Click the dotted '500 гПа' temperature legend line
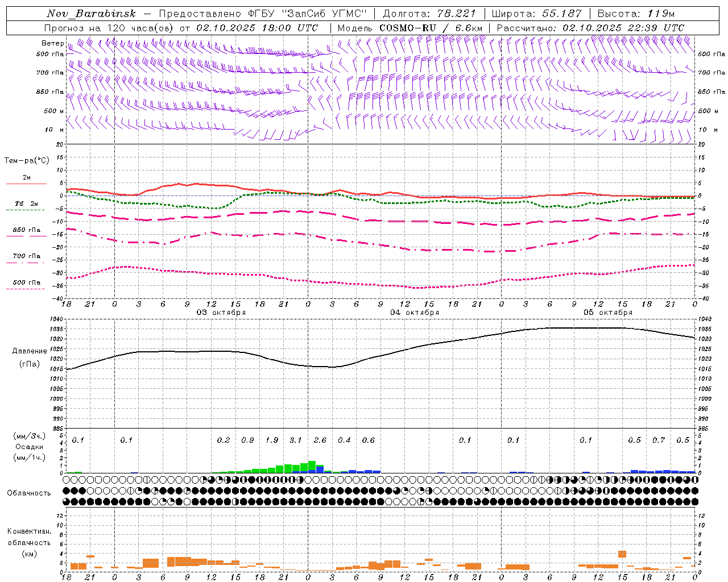728x582 pixels. tap(25, 289)
